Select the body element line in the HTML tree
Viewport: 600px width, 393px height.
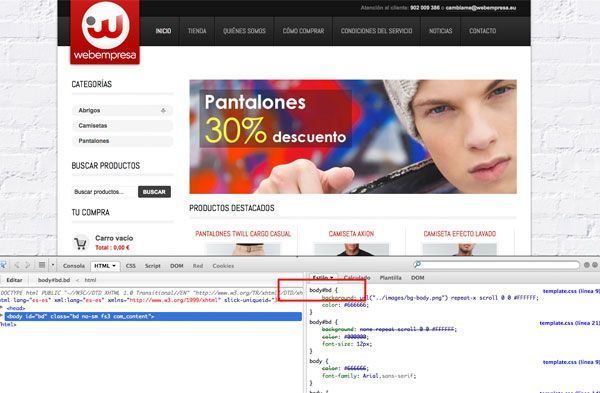click(x=153, y=316)
